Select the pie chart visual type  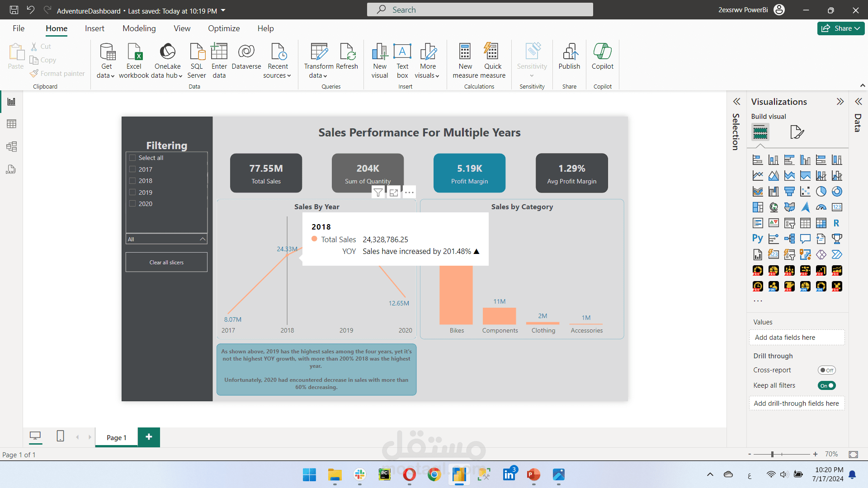pyautogui.click(x=821, y=192)
